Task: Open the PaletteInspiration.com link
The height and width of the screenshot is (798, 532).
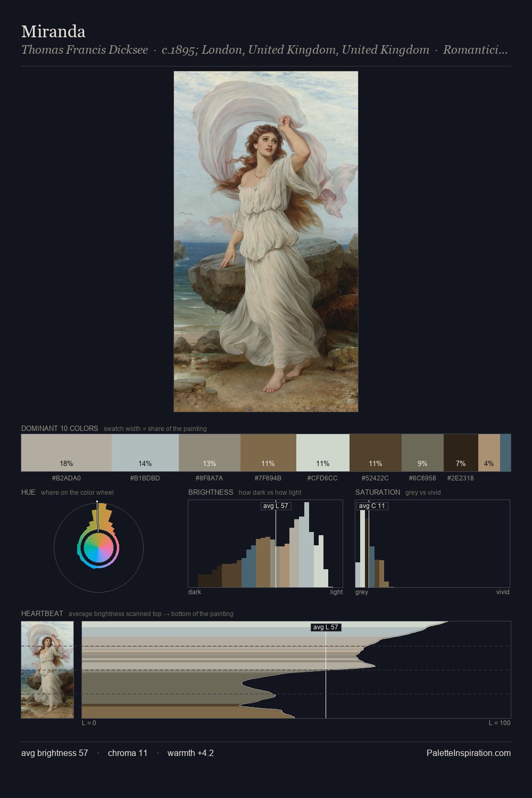Action: (469, 753)
